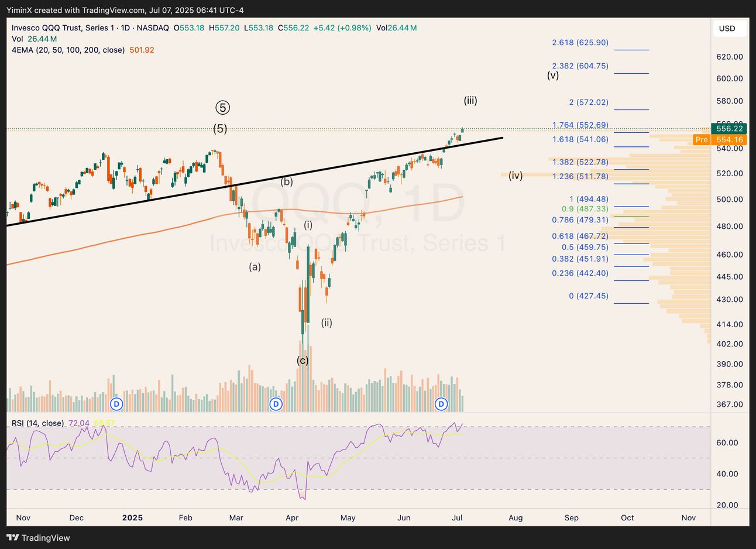Click the (b) wave label
The width and height of the screenshot is (756, 549).
[287, 181]
